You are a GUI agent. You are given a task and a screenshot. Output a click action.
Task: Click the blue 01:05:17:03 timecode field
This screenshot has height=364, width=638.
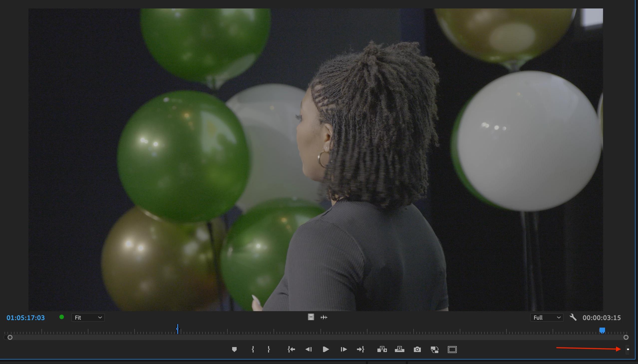tap(25, 317)
